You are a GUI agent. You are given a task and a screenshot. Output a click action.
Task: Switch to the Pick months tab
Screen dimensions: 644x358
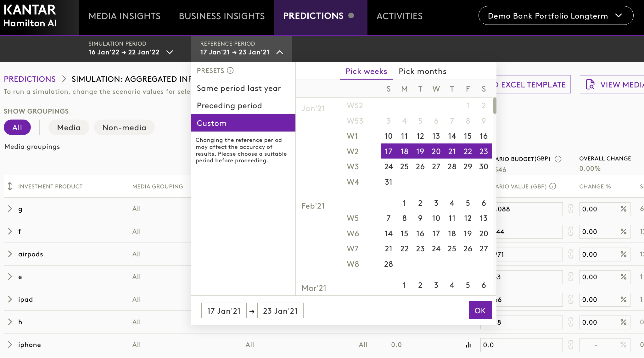tap(422, 71)
